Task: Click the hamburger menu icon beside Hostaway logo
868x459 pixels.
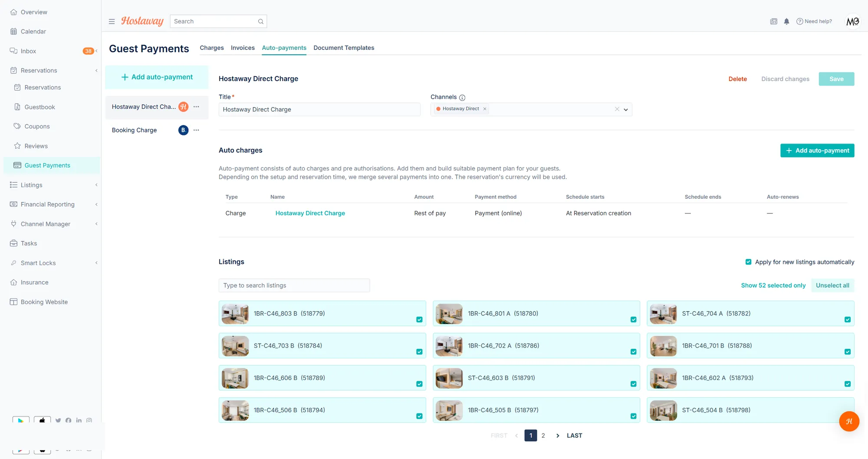Action: (112, 21)
